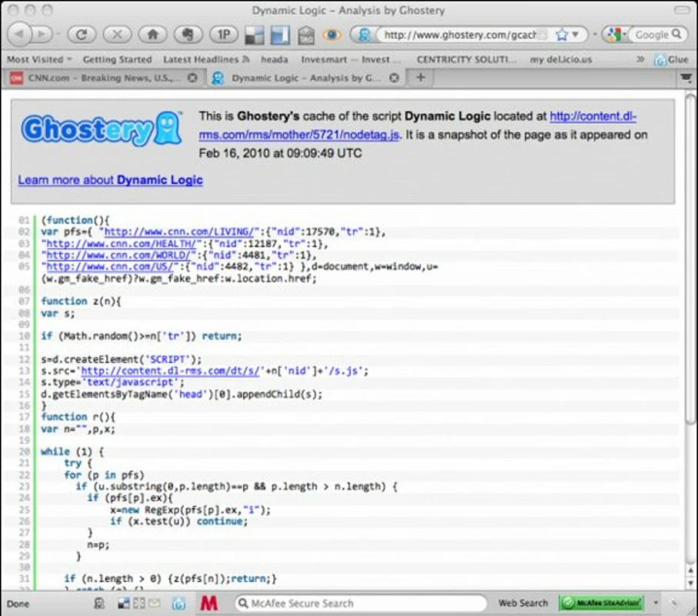Close the Dynamic Logic tab
This screenshot has height=616, width=698.
click(x=394, y=78)
